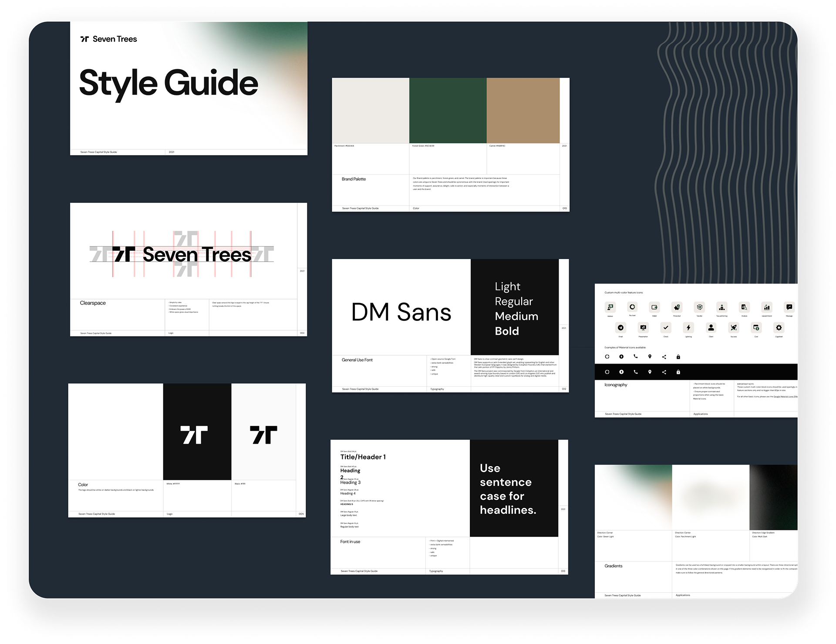Select the Parchment color swatch
Screen dimensions: 836x644
(371, 111)
